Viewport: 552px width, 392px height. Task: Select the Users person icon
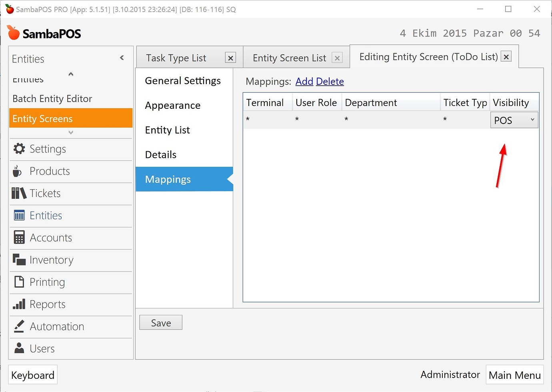pyautogui.click(x=19, y=348)
